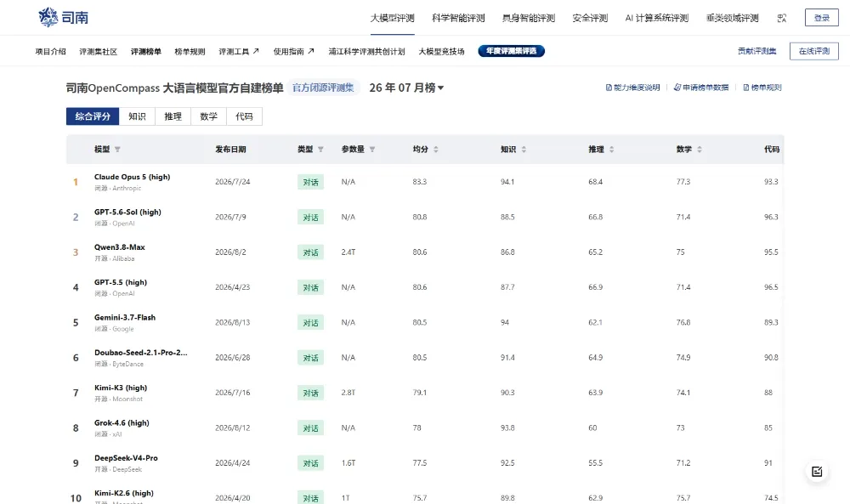Open the Gemini-3.7-Flash model entry
The height and width of the screenshot is (504, 850).
(125, 318)
